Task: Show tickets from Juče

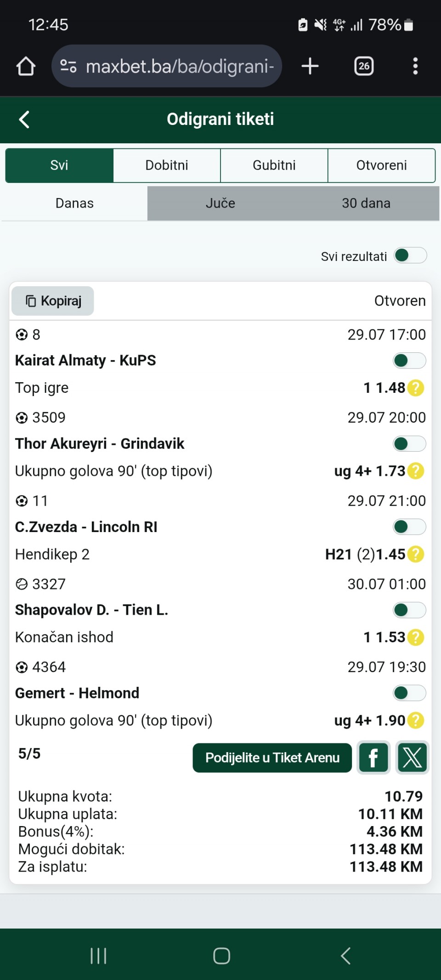Action: coord(220,204)
